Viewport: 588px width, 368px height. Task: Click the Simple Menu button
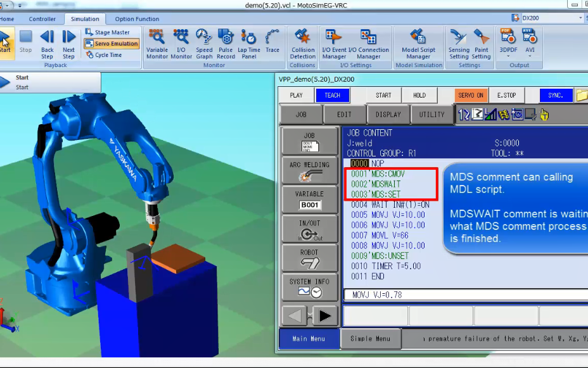(x=371, y=339)
